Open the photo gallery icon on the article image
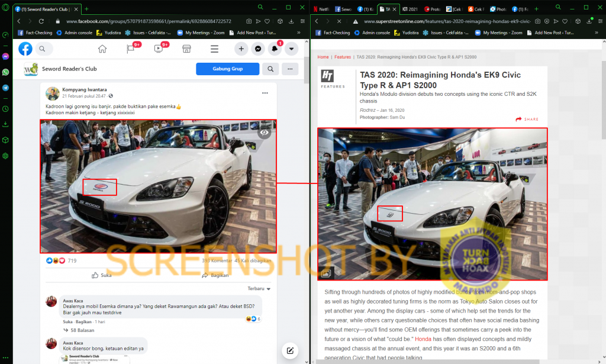The width and height of the screenshot is (606, 364). pos(326,273)
